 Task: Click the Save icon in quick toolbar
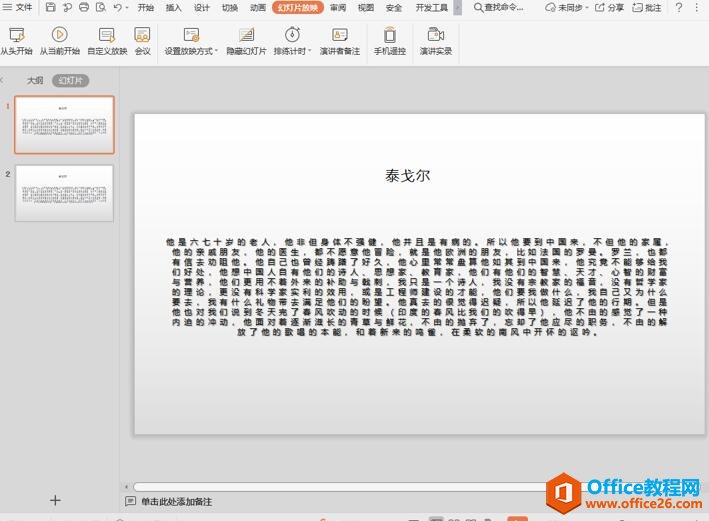pyautogui.click(x=51, y=7)
